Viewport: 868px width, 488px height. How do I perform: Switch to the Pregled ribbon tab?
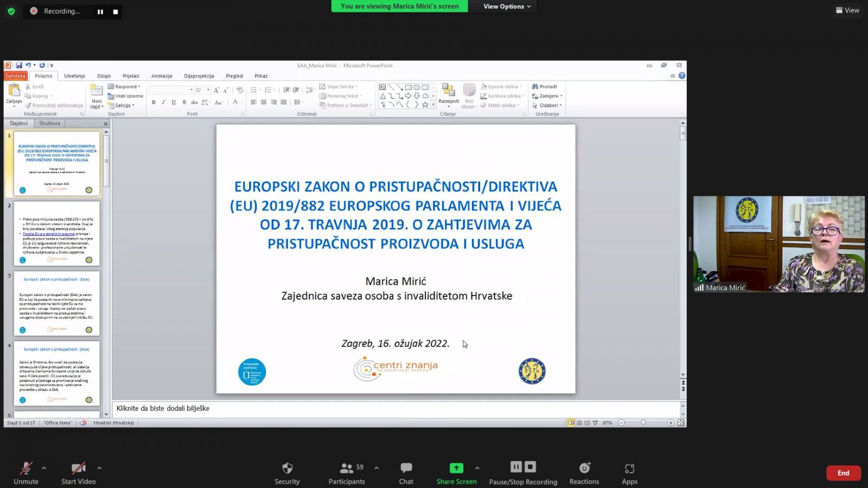pos(234,76)
